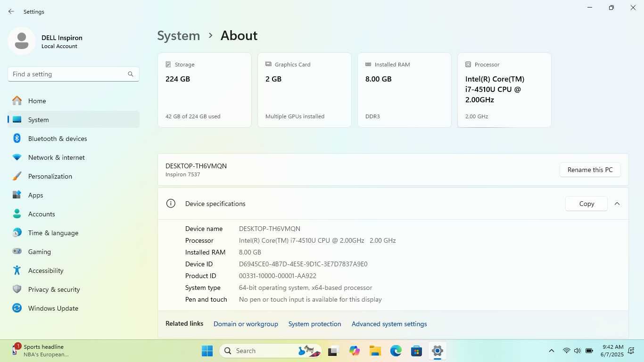
Task: Open the Apps settings page
Action: point(74,195)
